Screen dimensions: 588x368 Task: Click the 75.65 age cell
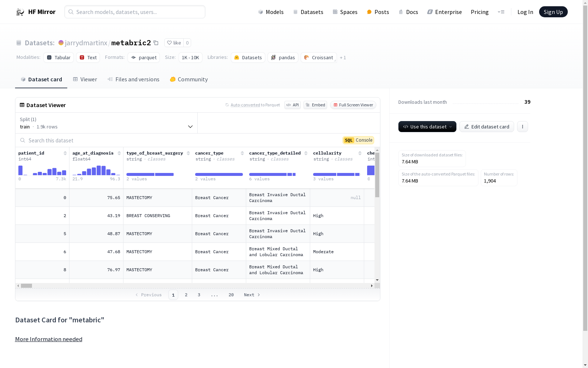96,198
